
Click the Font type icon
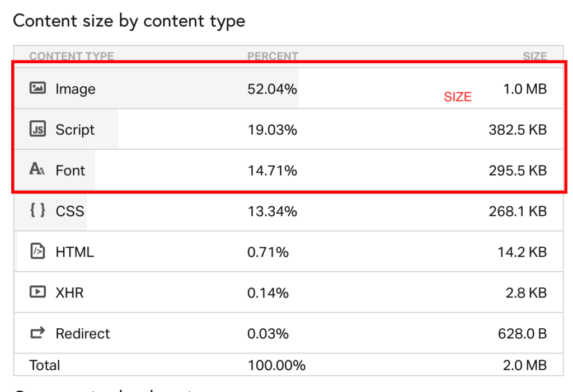37,169
